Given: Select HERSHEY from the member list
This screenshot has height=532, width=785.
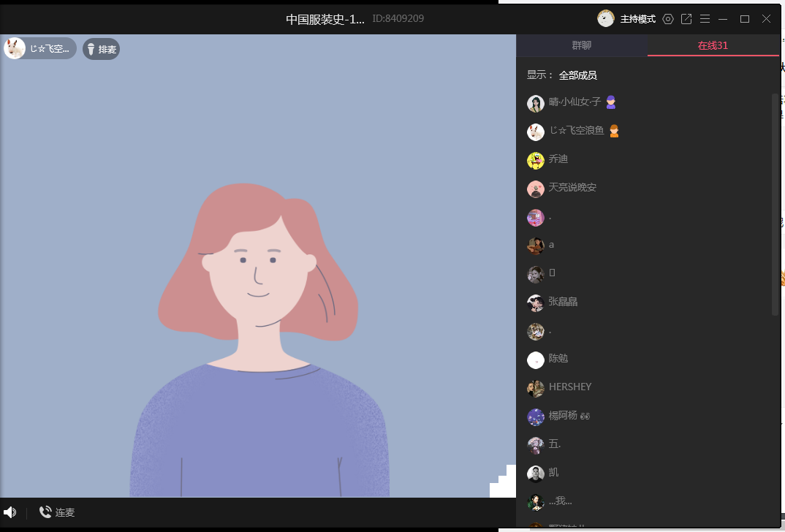Looking at the screenshot, I should point(570,387).
